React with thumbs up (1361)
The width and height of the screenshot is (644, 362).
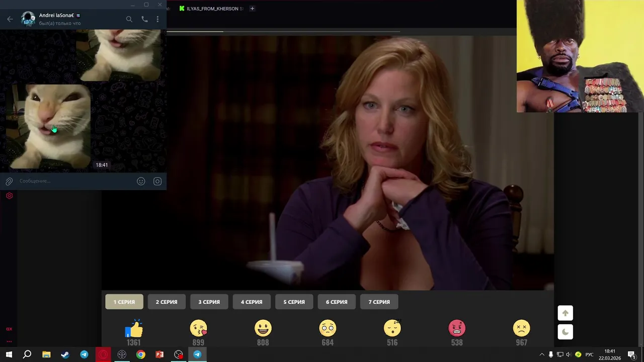[x=134, y=329]
